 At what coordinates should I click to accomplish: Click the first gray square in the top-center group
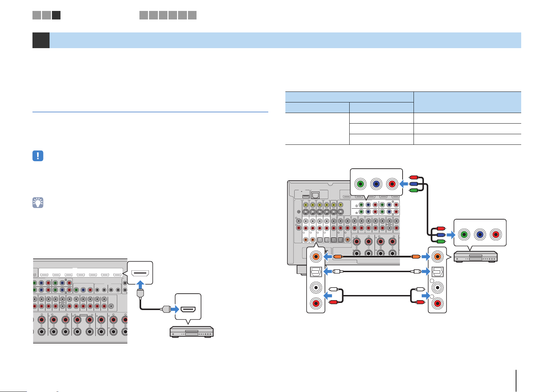pyautogui.click(x=144, y=15)
